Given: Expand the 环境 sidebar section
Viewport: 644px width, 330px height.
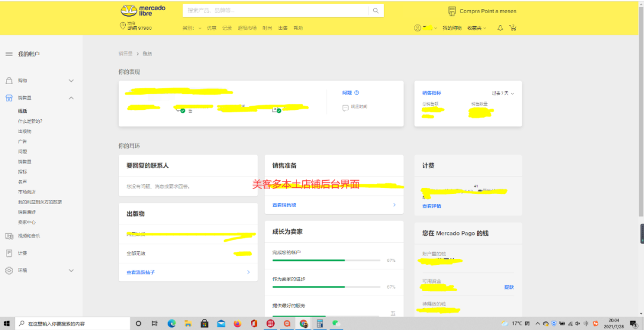Looking at the screenshot, I should click(x=71, y=270).
